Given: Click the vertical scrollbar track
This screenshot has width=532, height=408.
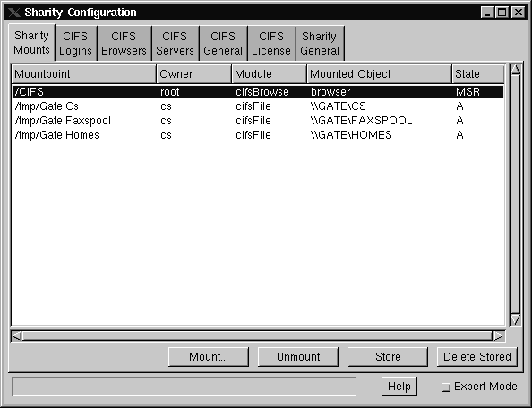Looking at the screenshot, I should coord(515,195).
